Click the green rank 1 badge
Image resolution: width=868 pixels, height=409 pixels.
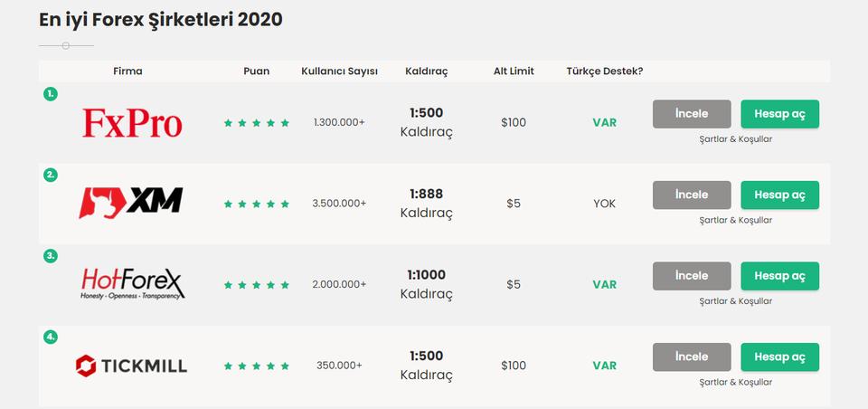(51, 94)
